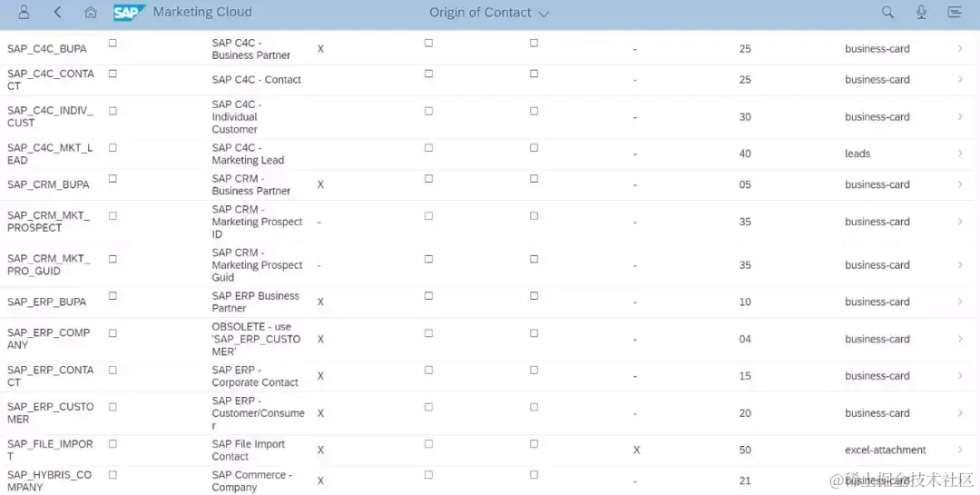Click the OBSOLETE SAP_ERP_CUSTOMER description

click(x=256, y=339)
